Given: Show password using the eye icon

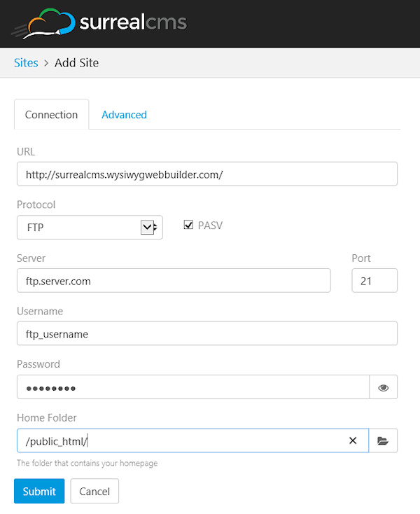Looking at the screenshot, I should point(383,387).
